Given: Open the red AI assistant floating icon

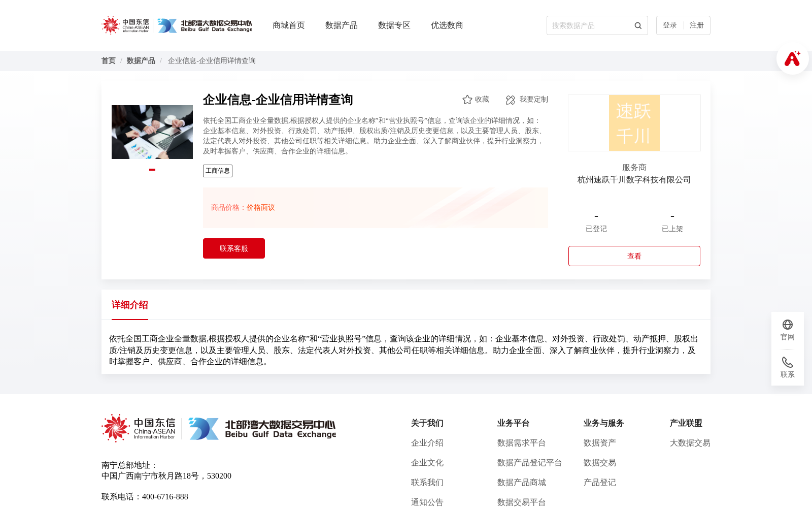Looking at the screenshot, I should (792, 58).
